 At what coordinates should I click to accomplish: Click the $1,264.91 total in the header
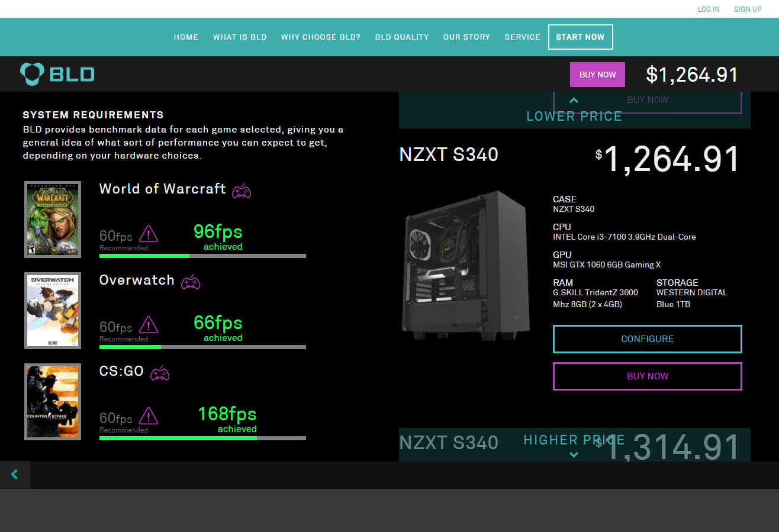692,75
